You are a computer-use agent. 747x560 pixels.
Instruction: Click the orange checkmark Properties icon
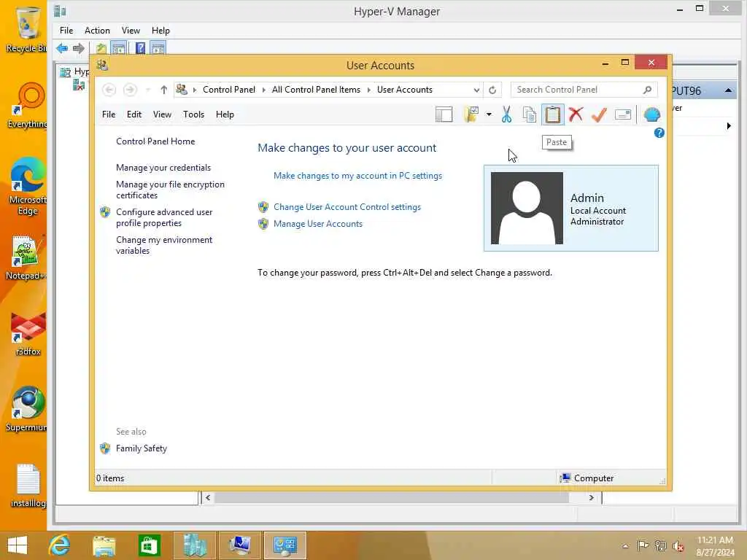pos(600,114)
